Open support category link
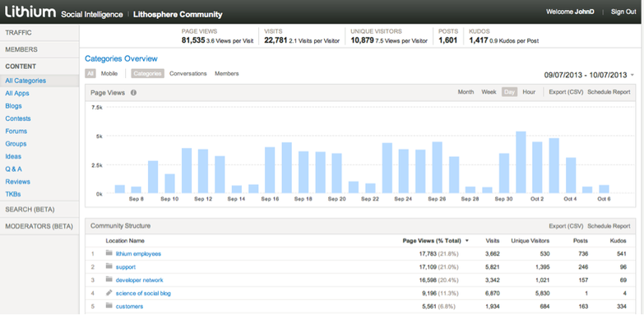Image resolution: width=644 pixels, height=315 pixels. pos(126,267)
